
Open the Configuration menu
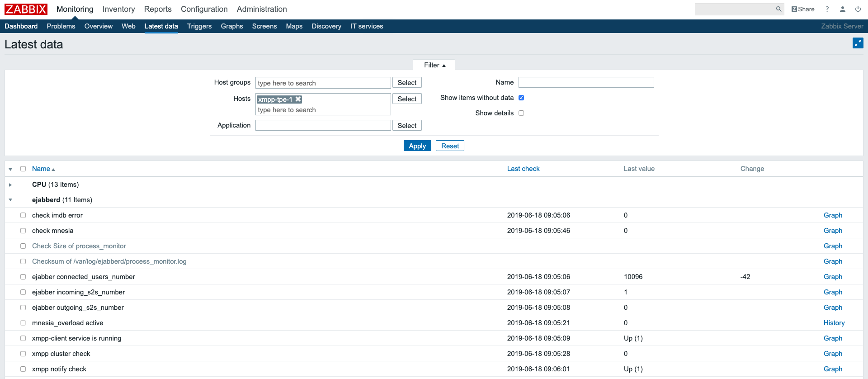[x=204, y=9]
